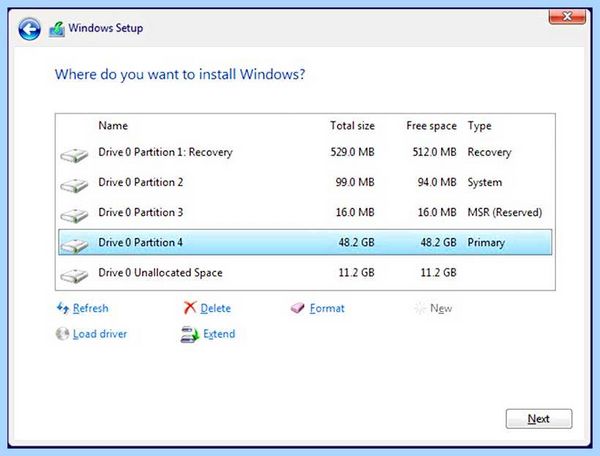The height and width of the screenshot is (456, 600).
Task: Click the Recovery type cell
Action: pos(489,153)
